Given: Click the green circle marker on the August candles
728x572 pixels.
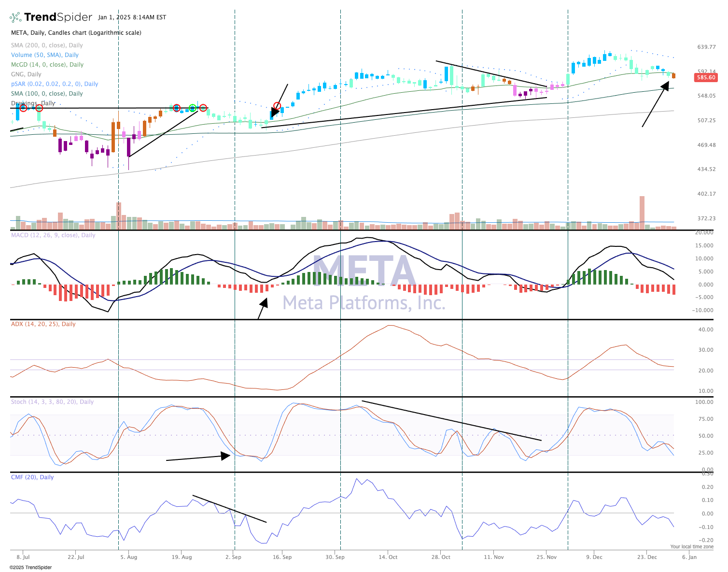Looking at the screenshot, I should [x=193, y=108].
